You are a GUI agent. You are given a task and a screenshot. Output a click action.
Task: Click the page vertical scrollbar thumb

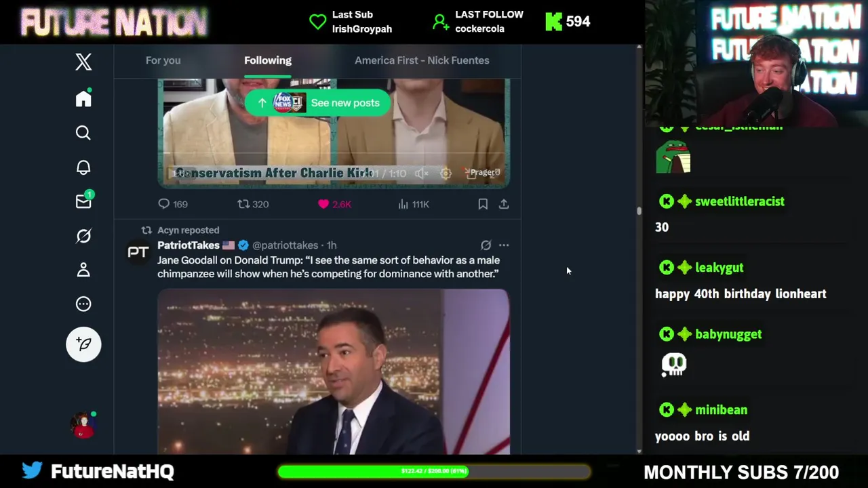point(639,211)
